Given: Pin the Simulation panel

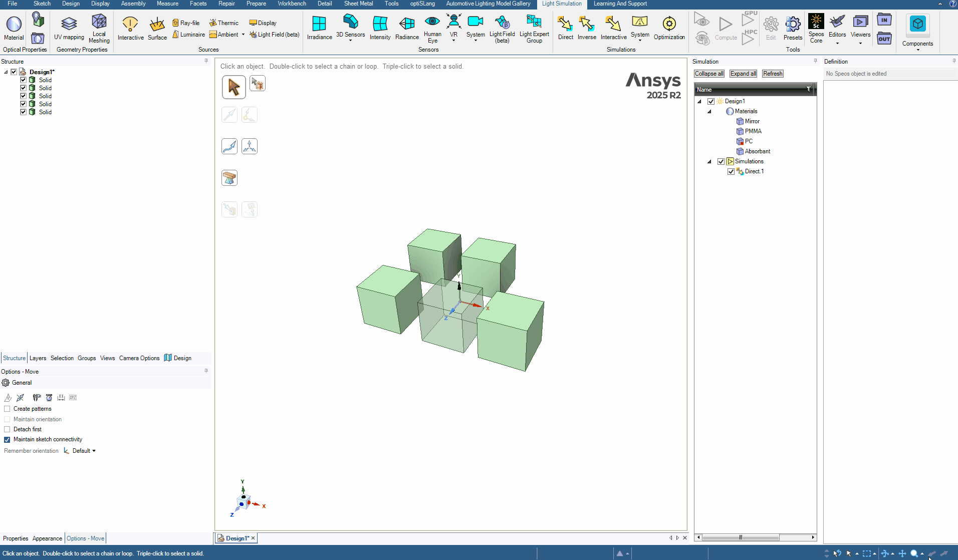Looking at the screenshot, I should (815, 61).
